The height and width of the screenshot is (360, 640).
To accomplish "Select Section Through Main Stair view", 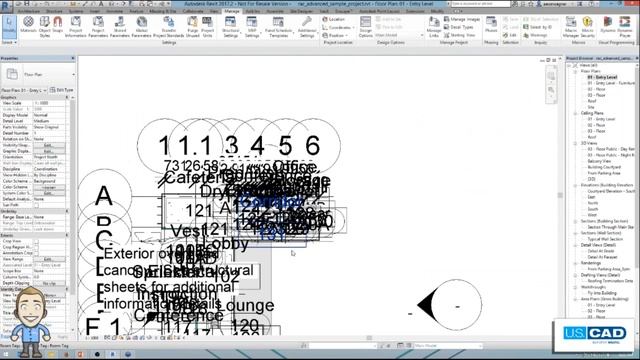I will coord(610,227).
